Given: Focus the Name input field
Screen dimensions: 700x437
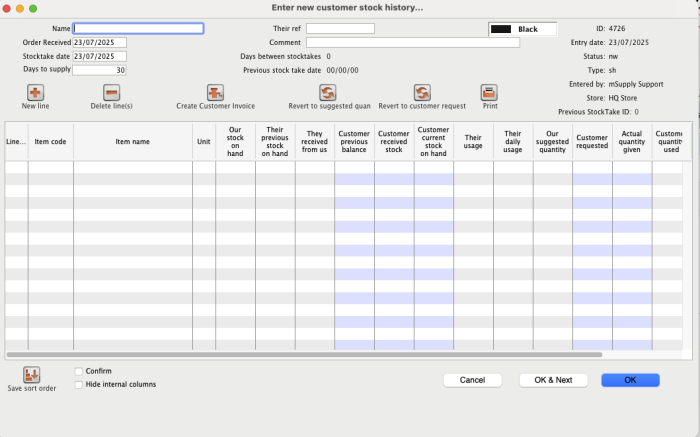Looking at the screenshot, I should point(138,29).
